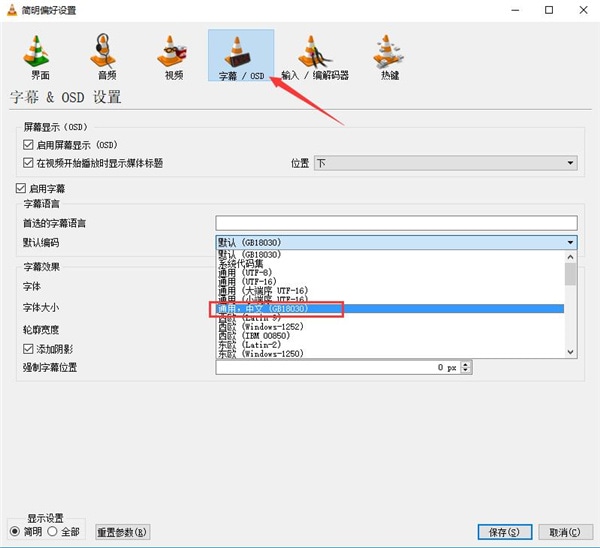Viewport: 600px width, 548px height.
Task: Select the 全部 display settings radio button
Action: [52, 531]
